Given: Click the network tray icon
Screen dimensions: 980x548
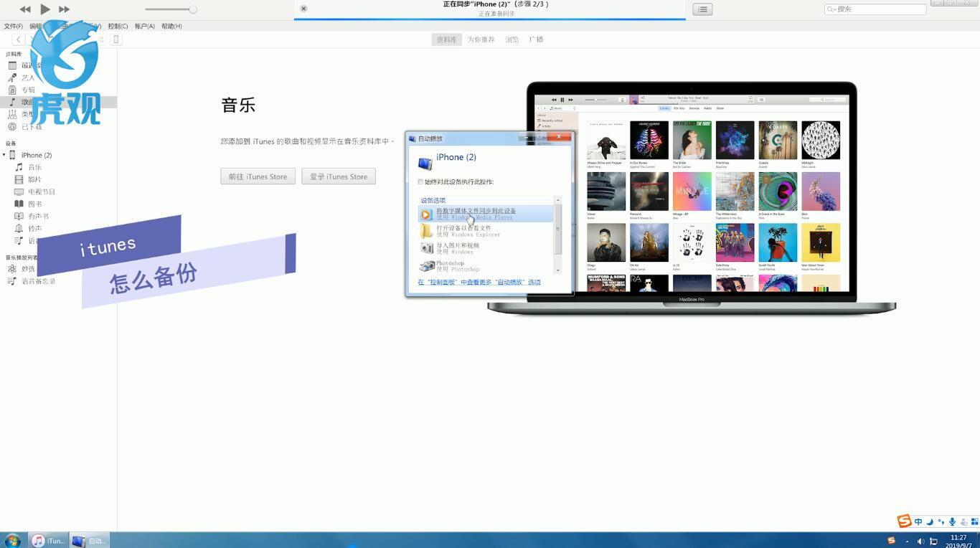Looking at the screenshot, I should tap(933, 541).
